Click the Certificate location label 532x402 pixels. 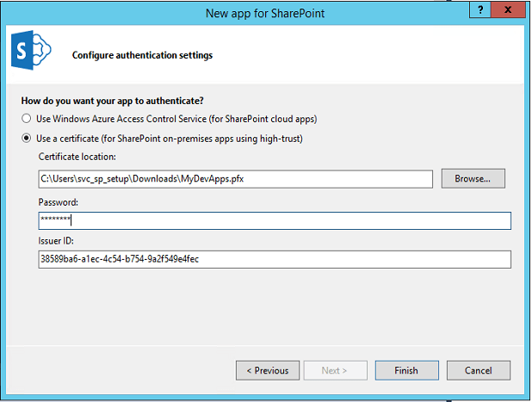[x=77, y=157]
